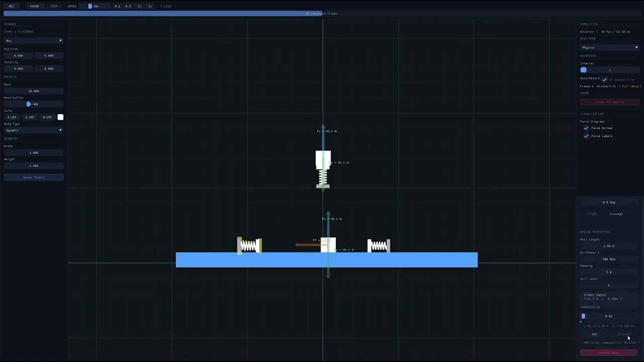Screen dimensions: 644x362
Task: Edit the Velocity X field
Action: pos(19,68)
